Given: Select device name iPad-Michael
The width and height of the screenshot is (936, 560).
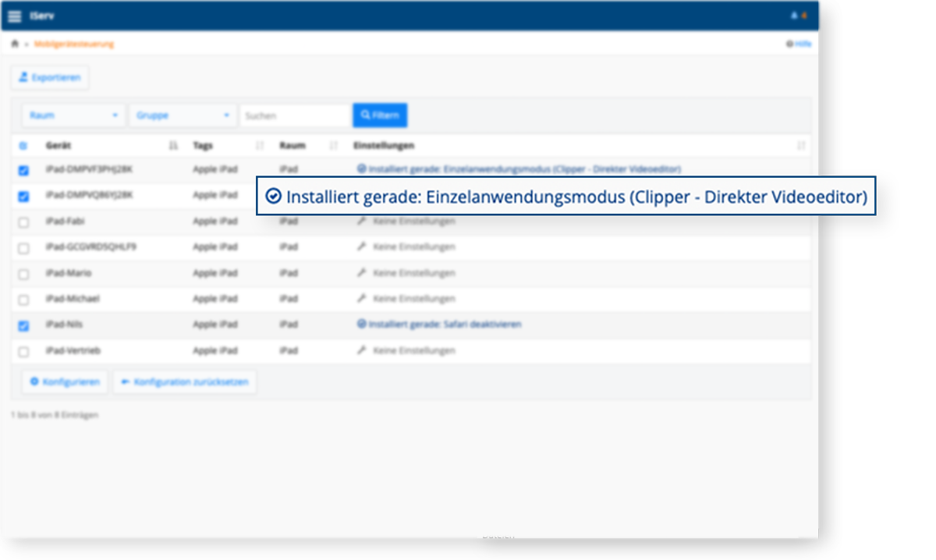Looking at the screenshot, I should pyautogui.click(x=72, y=299).
